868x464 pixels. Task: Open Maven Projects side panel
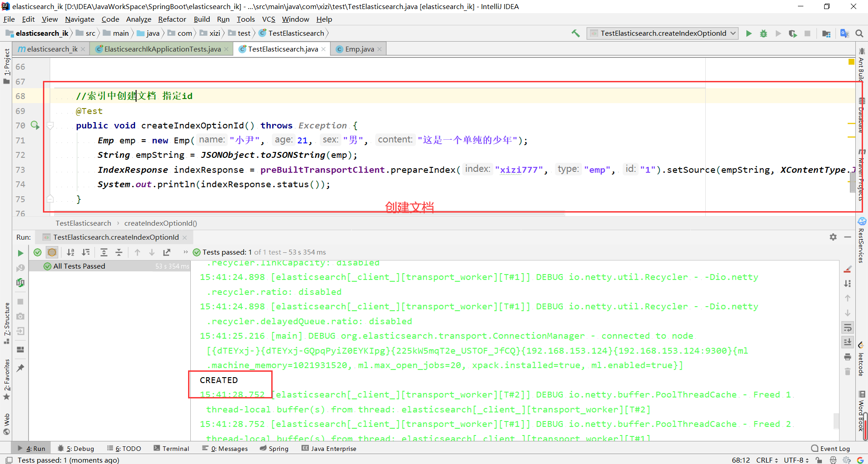click(861, 175)
